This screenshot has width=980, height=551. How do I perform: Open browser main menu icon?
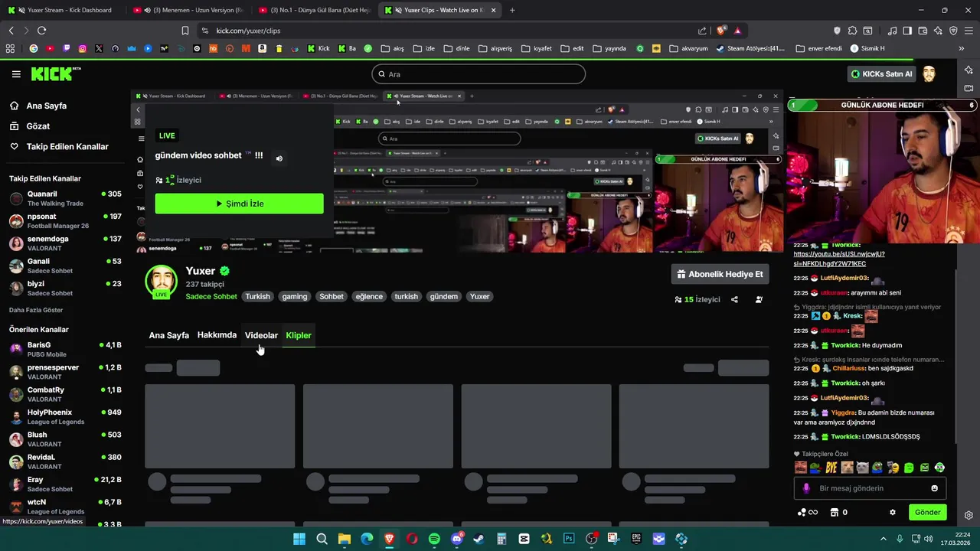click(x=969, y=31)
